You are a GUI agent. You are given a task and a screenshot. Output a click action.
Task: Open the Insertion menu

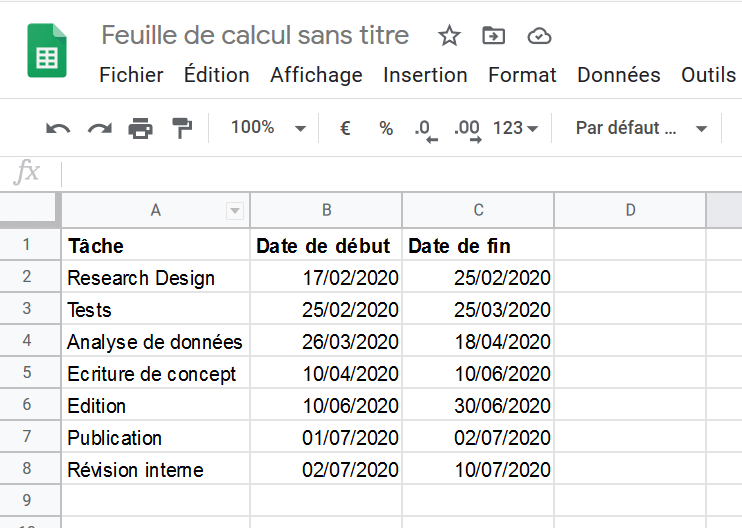coord(425,75)
